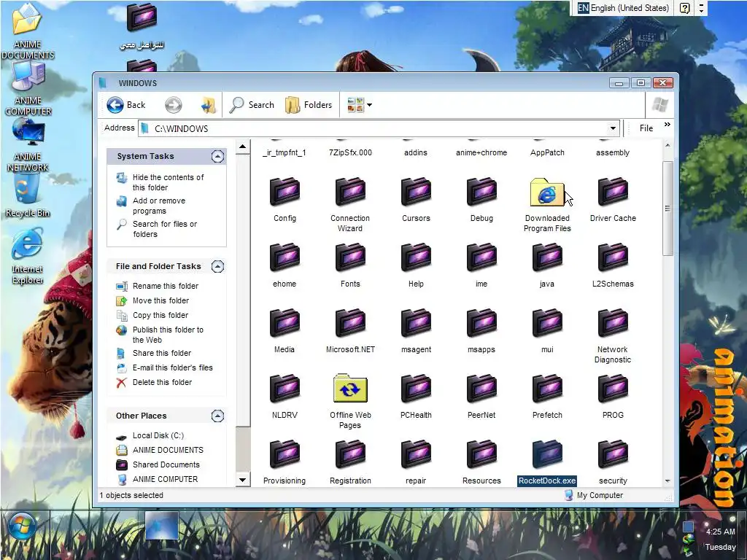This screenshot has width=747, height=560.
Task: Go Back in the WINDOWS explorer
Action: pyautogui.click(x=125, y=105)
